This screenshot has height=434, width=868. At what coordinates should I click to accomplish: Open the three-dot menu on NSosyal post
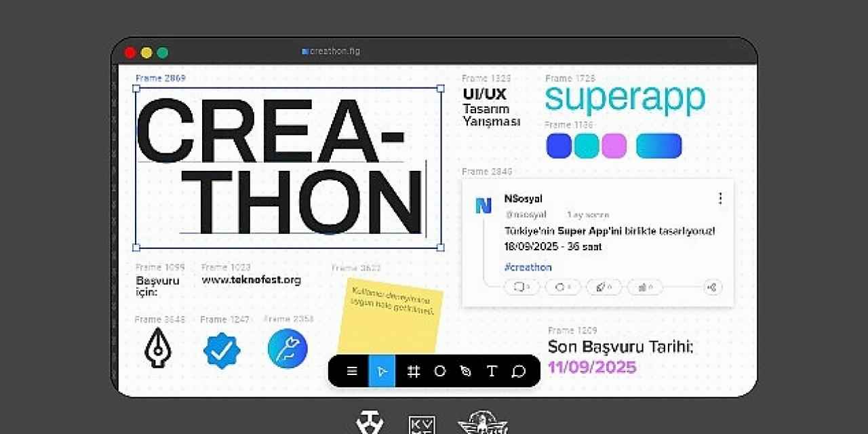[719, 199]
